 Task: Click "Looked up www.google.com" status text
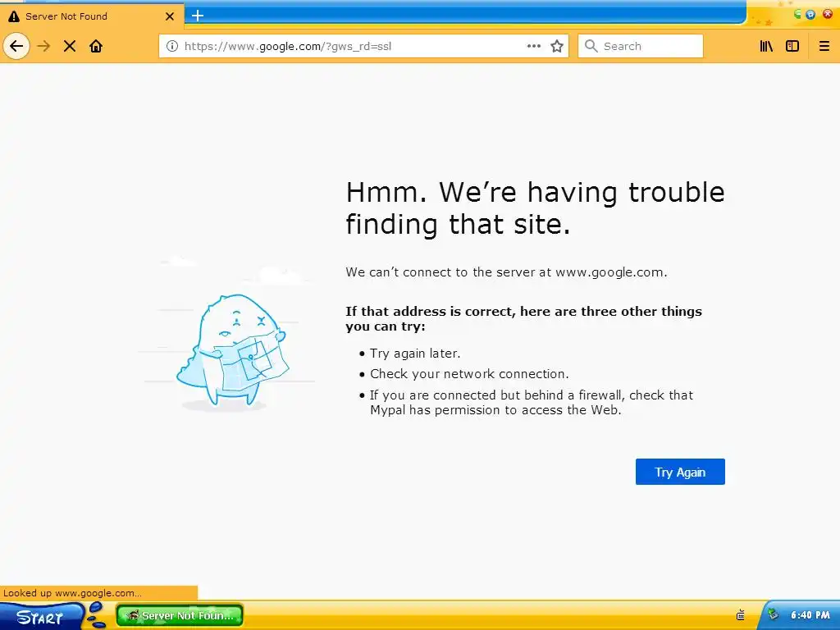(x=72, y=593)
